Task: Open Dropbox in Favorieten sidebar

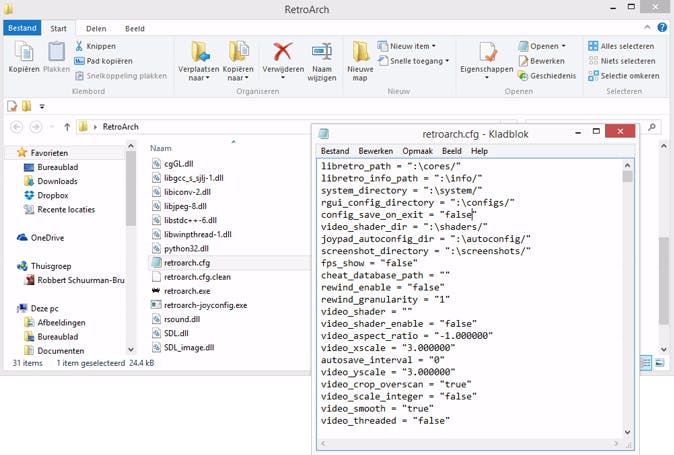Action: [x=52, y=196]
